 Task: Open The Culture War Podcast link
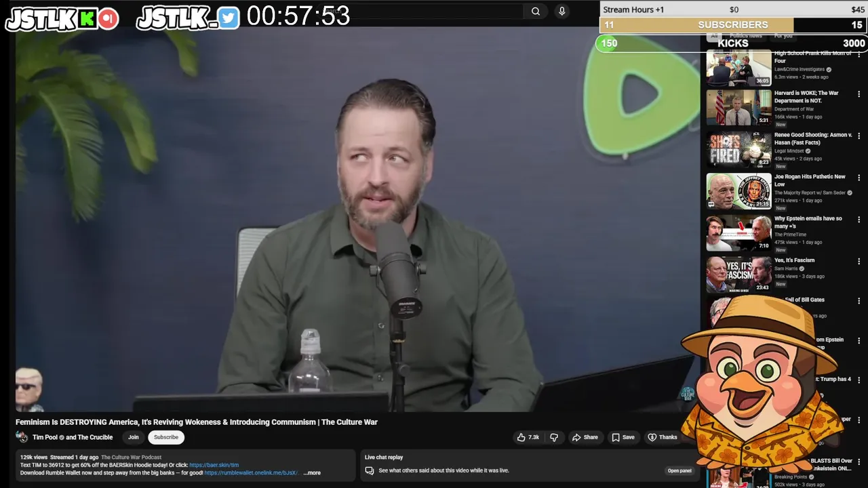132,457
